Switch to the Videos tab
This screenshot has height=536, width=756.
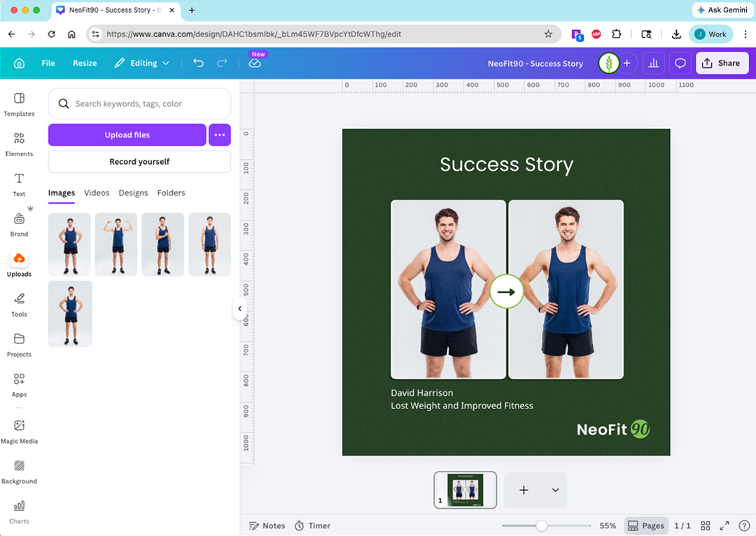coord(97,193)
